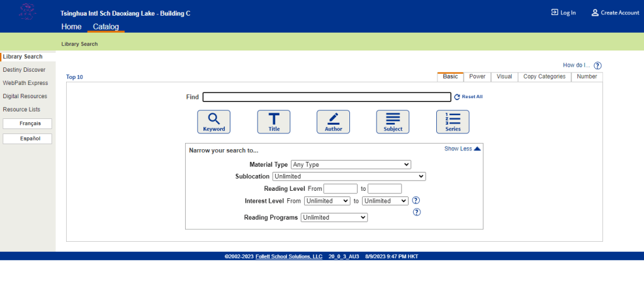
Task: Open the How do I help icon
Action: tap(597, 65)
